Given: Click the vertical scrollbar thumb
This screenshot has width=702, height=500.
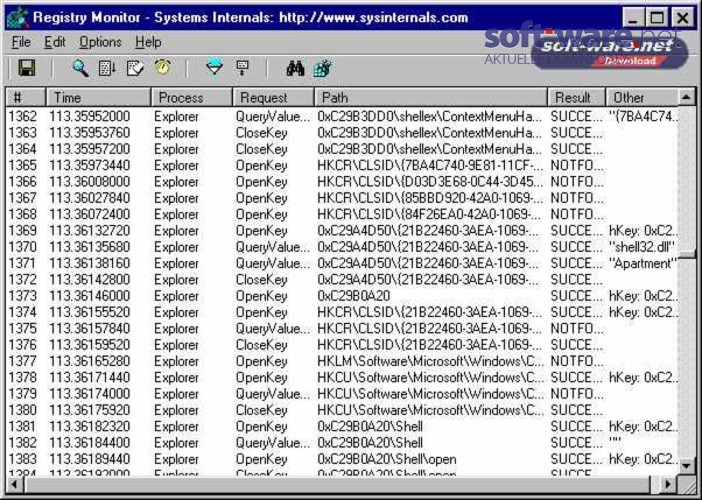Looking at the screenshot, I should point(687,255).
